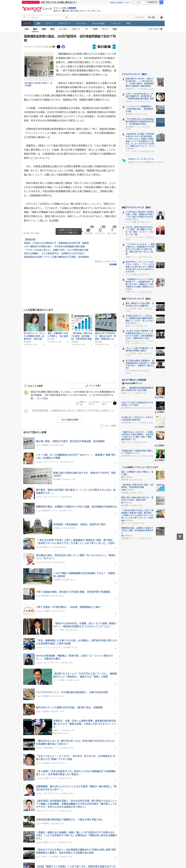Click the ログイン link

pos(57,11)
